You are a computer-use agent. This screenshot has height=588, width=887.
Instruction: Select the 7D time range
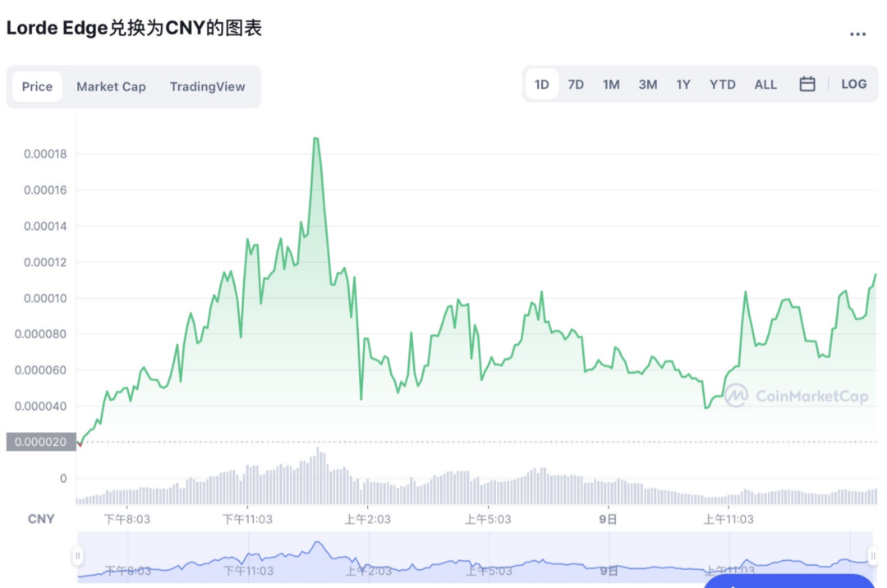click(576, 84)
